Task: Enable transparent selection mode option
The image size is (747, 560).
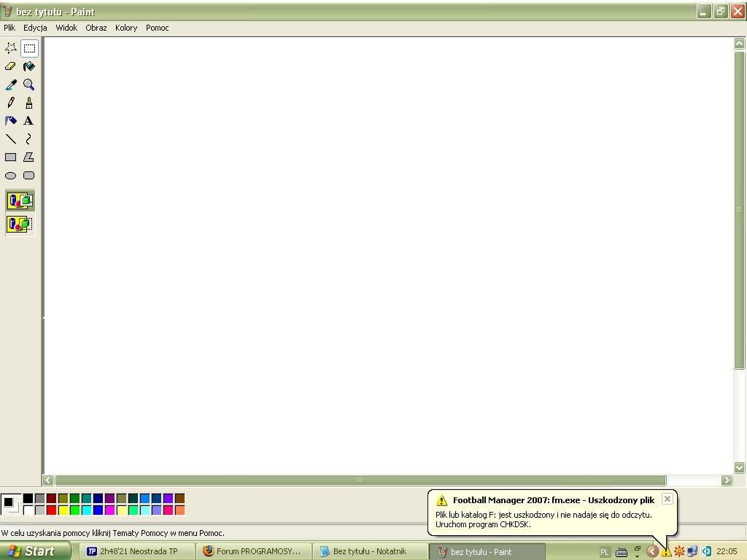Action: click(x=20, y=224)
